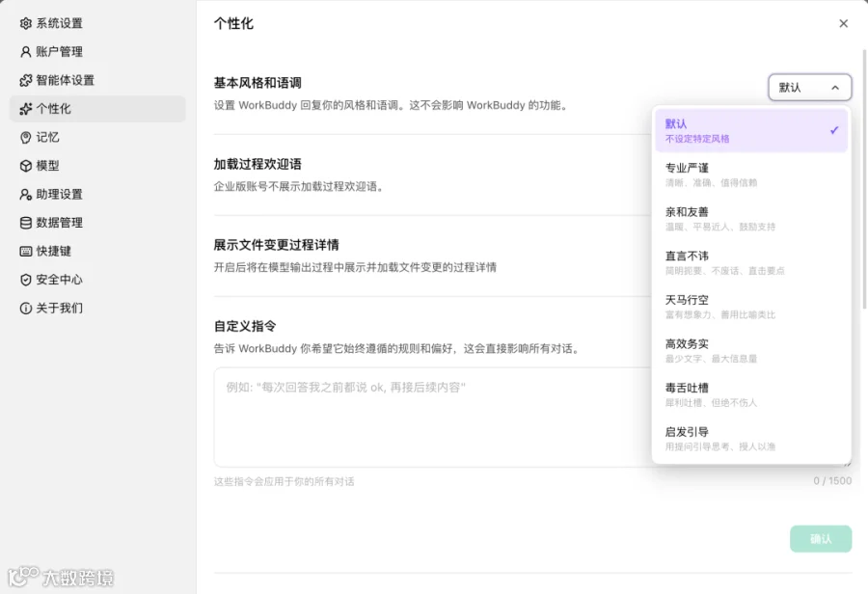Viewport: 868px width, 594px height.
Task: Select 默认 style option
Action: (x=751, y=130)
